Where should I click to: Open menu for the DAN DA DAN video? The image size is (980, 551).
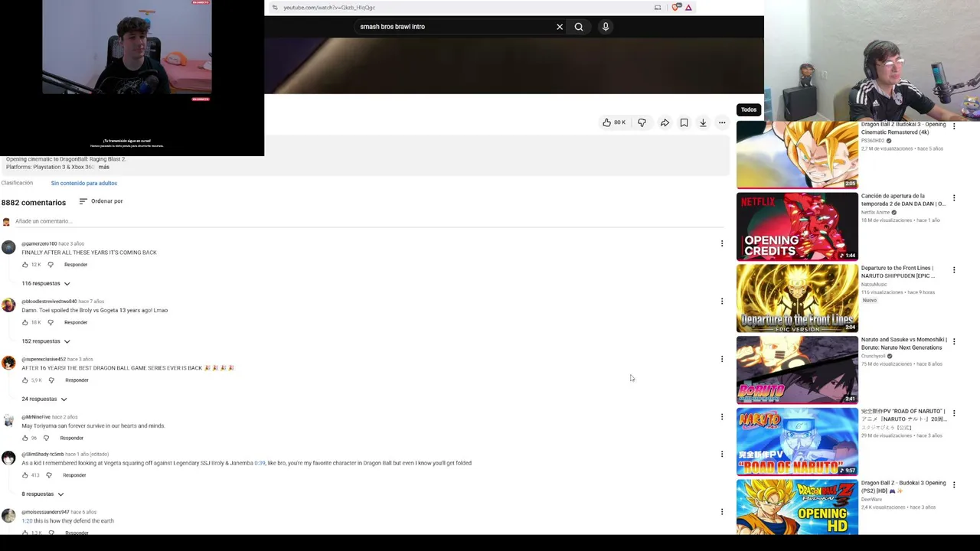[x=954, y=198]
